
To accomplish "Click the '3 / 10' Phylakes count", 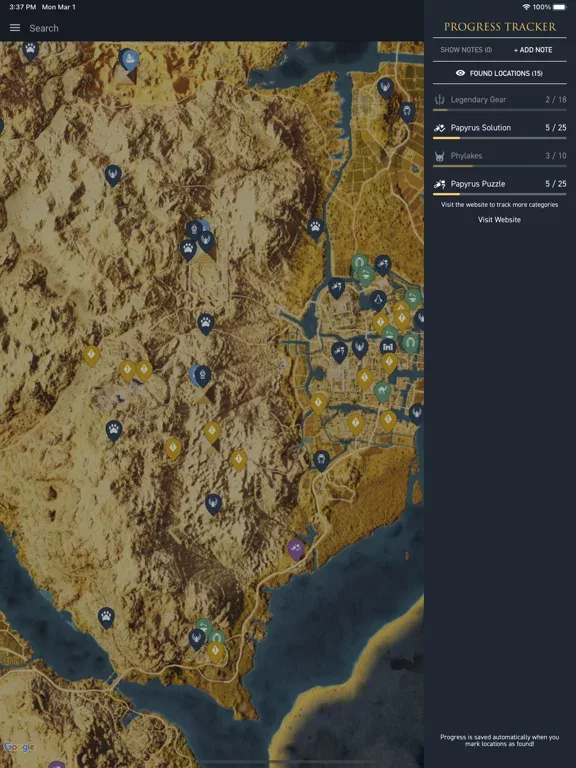I will (x=556, y=156).
